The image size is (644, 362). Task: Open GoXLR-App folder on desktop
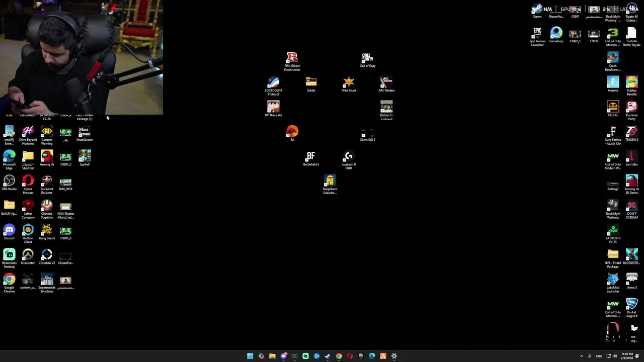(x=9, y=208)
